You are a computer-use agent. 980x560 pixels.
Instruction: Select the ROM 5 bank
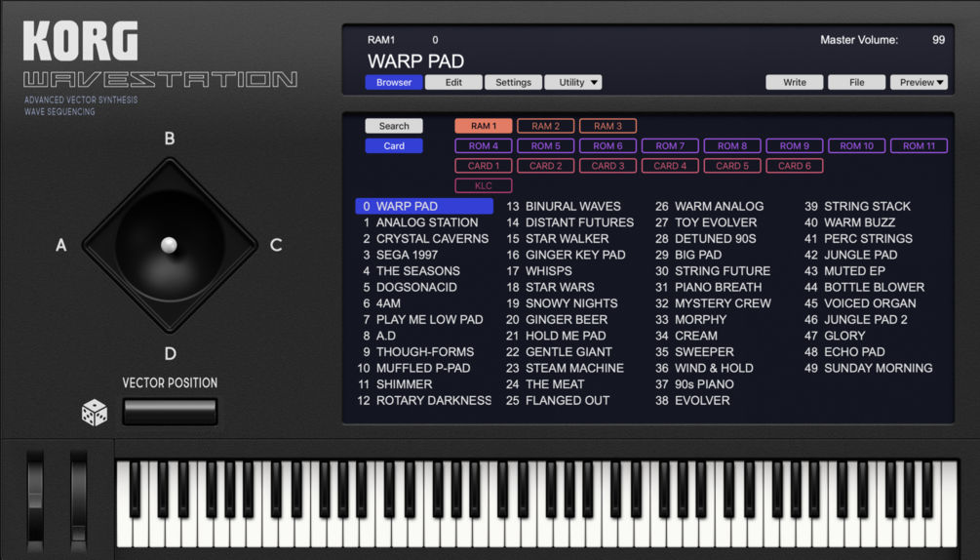pos(546,145)
